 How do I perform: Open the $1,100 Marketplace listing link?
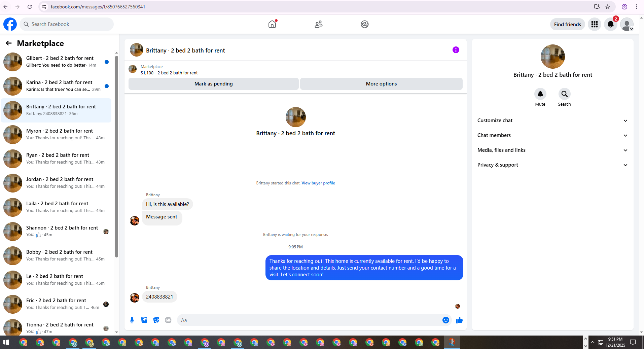(169, 73)
